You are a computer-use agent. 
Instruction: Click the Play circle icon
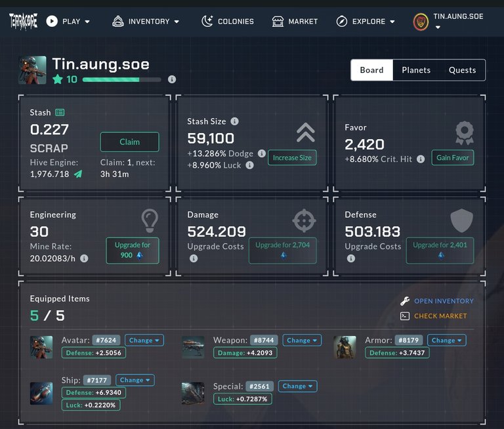tap(52, 22)
